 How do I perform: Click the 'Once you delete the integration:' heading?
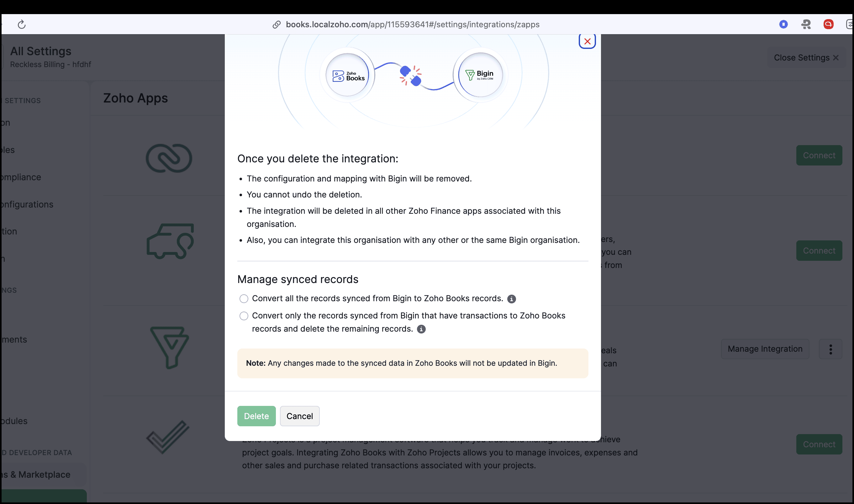click(318, 159)
